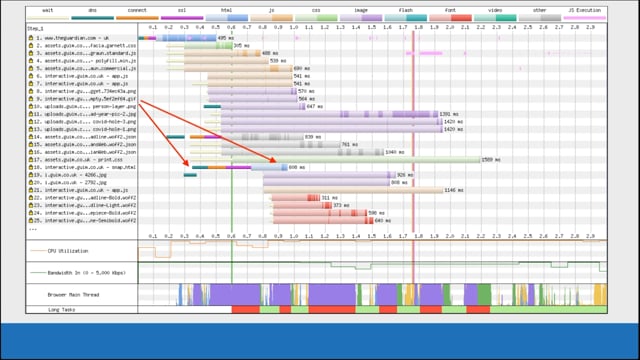
Task: Click the JS Execution legend color swatch
Action: tap(584, 18)
